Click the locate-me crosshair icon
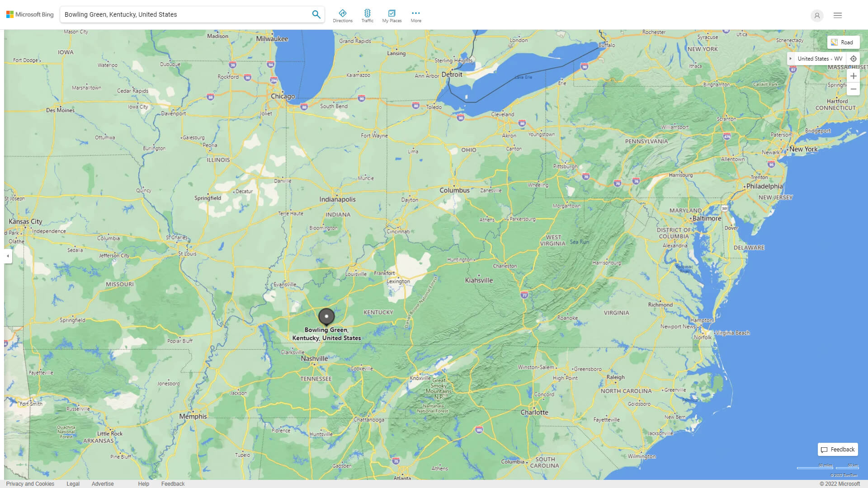The width and height of the screenshot is (868, 488). [x=854, y=58]
